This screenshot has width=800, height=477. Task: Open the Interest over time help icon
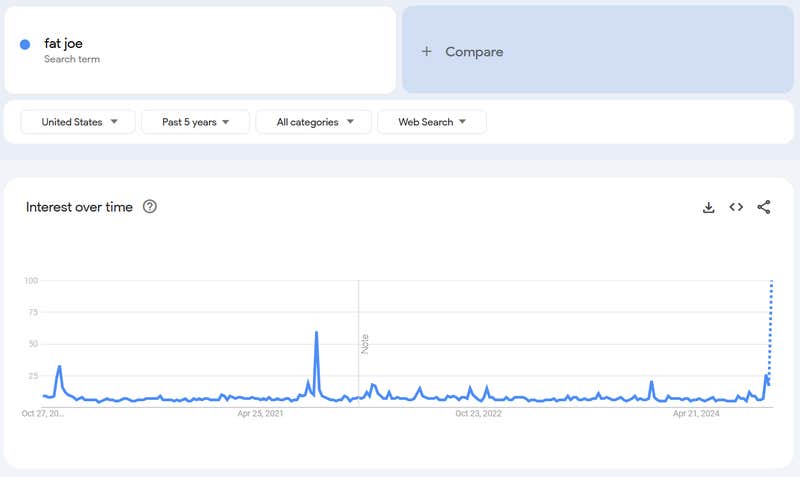(x=150, y=207)
